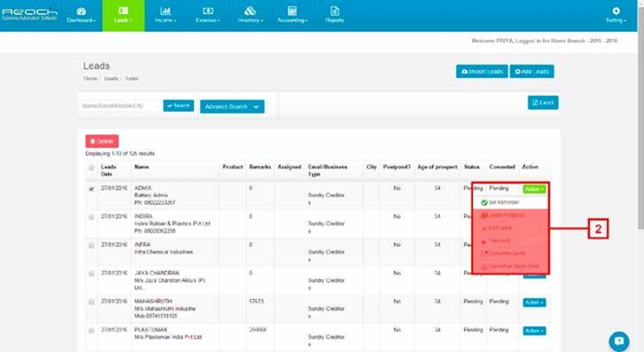The image size is (644, 352).
Task: Open the Setting gear menu
Action: coord(616,15)
